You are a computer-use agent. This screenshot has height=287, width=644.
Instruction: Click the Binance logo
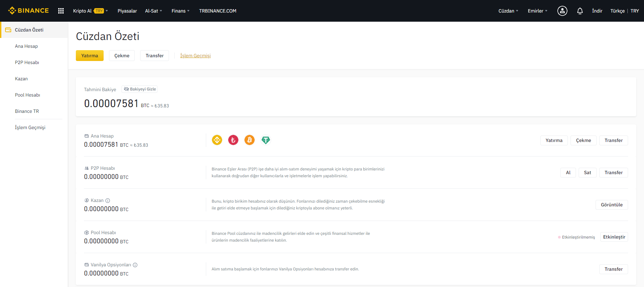pos(28,11)
